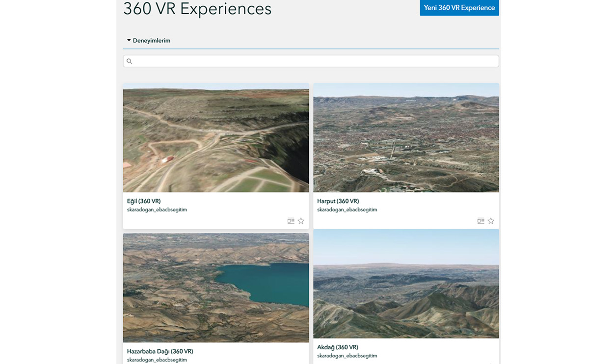Click the Hazarbaba Dağı (360 VR) title
Viewport: 589px width, 364px height.
click(160, 351)
